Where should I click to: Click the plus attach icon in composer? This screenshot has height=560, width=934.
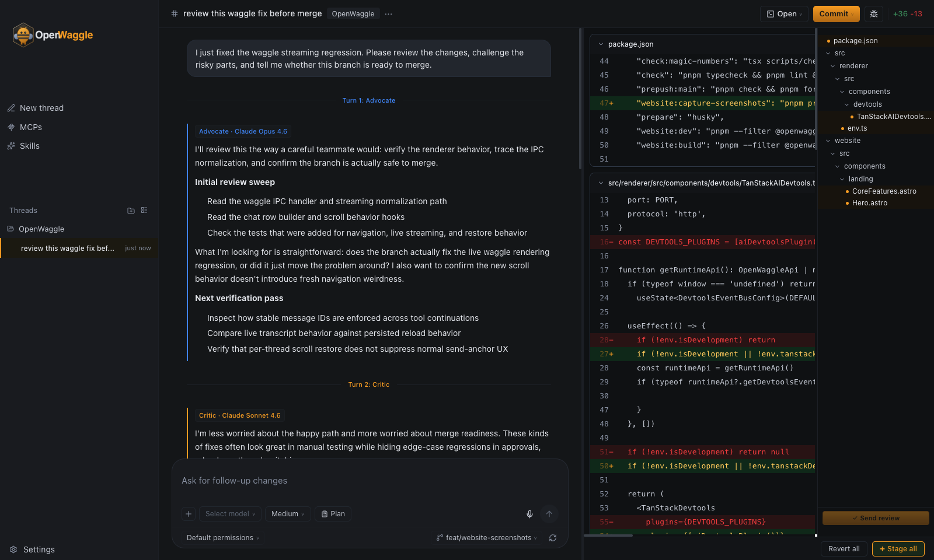(x=189, y=514)
